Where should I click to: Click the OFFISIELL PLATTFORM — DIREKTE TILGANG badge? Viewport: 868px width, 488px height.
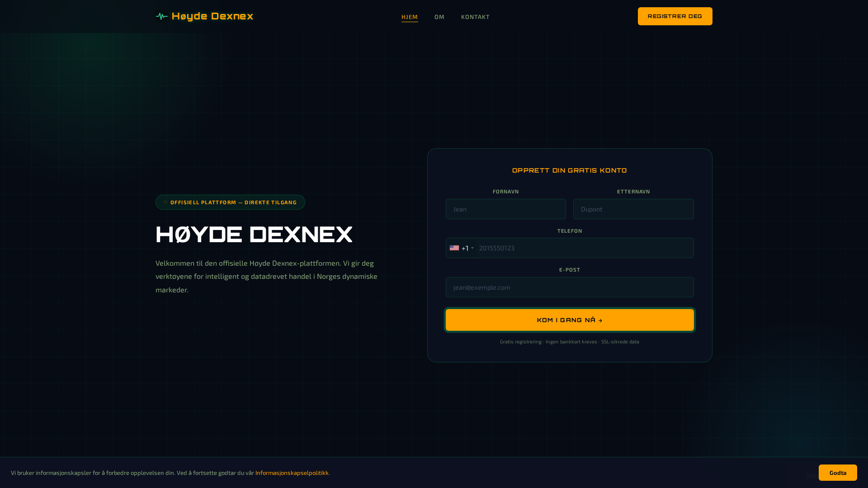(x=230, y=202)
